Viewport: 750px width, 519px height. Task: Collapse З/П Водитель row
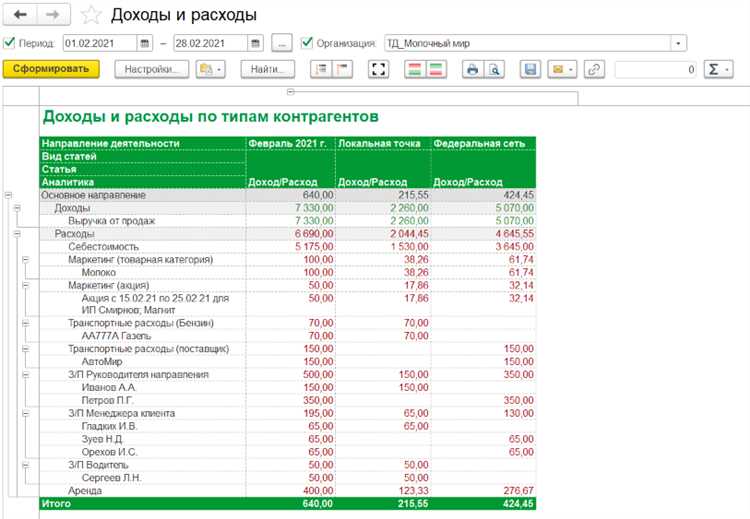(x=26, y=464)
